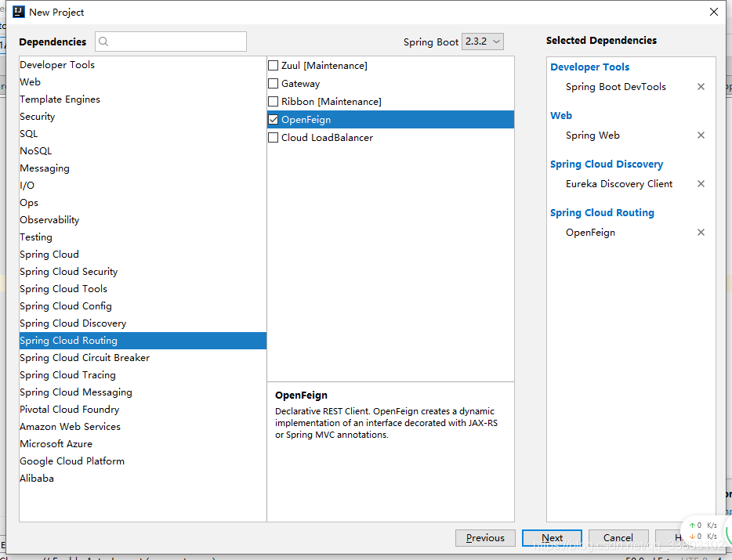Viewport: 732px width, 560px height.
Task: Select Google Cloud Platform category
Action: (x=143, y=461)
